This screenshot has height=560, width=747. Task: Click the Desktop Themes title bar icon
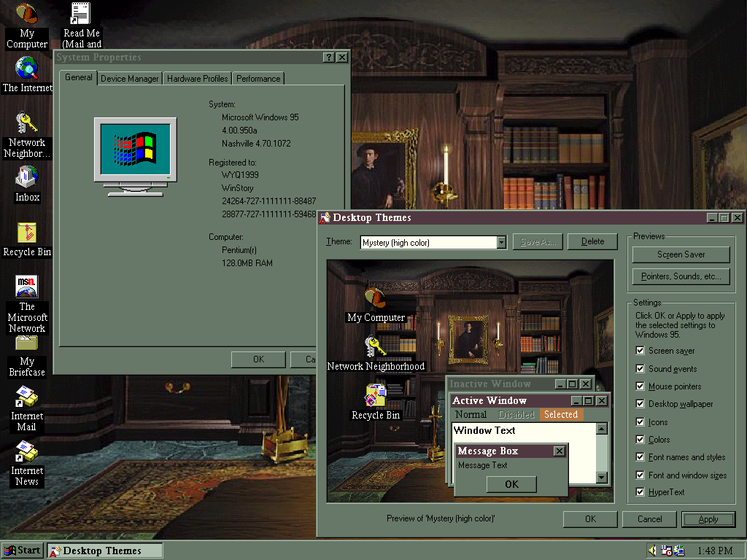(325, 217)
